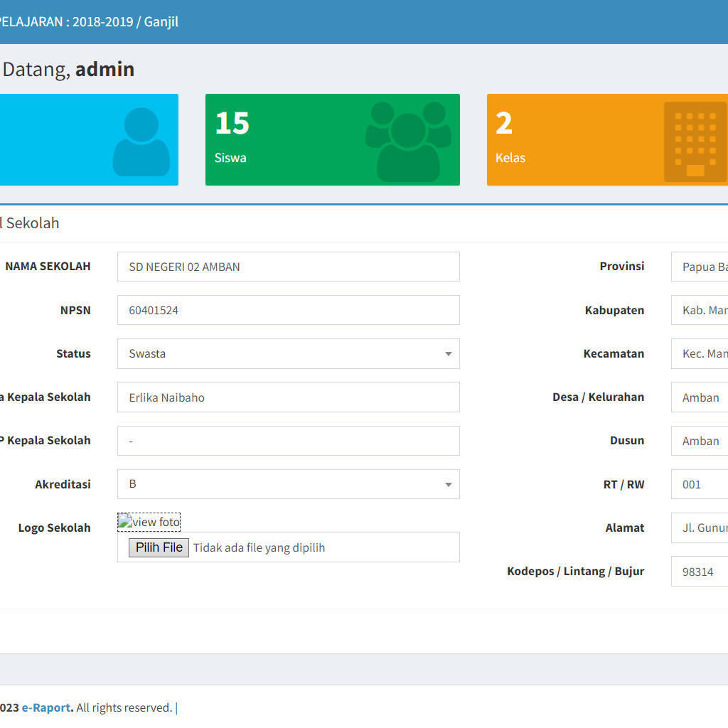
Task: Click the Alamat input field
Action: coord(700,528)
